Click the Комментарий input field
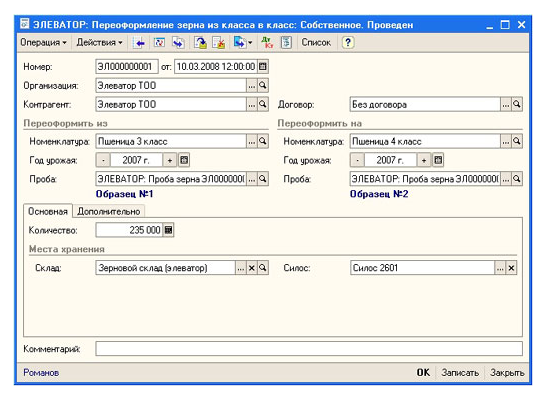Screen dimensions: 559x396 pyautogui.click(x=309, y=349)
